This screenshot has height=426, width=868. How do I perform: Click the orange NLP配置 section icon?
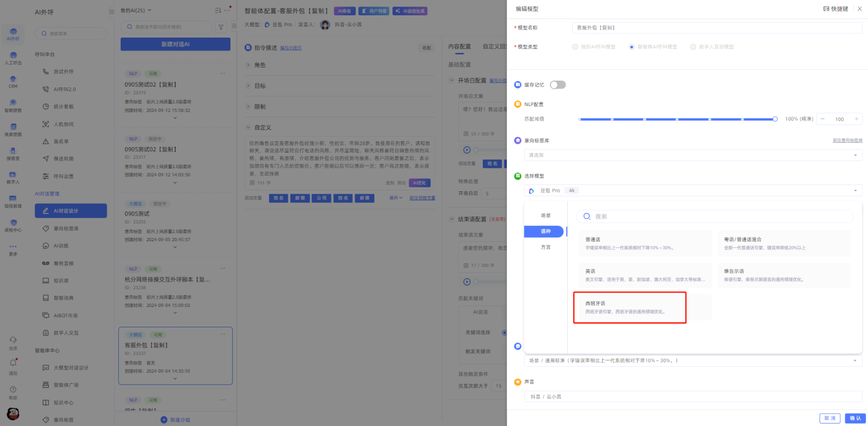[x=518, y=104]
